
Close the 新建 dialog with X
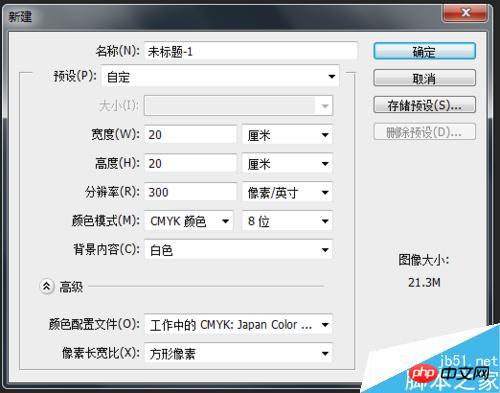pos(466,13)
